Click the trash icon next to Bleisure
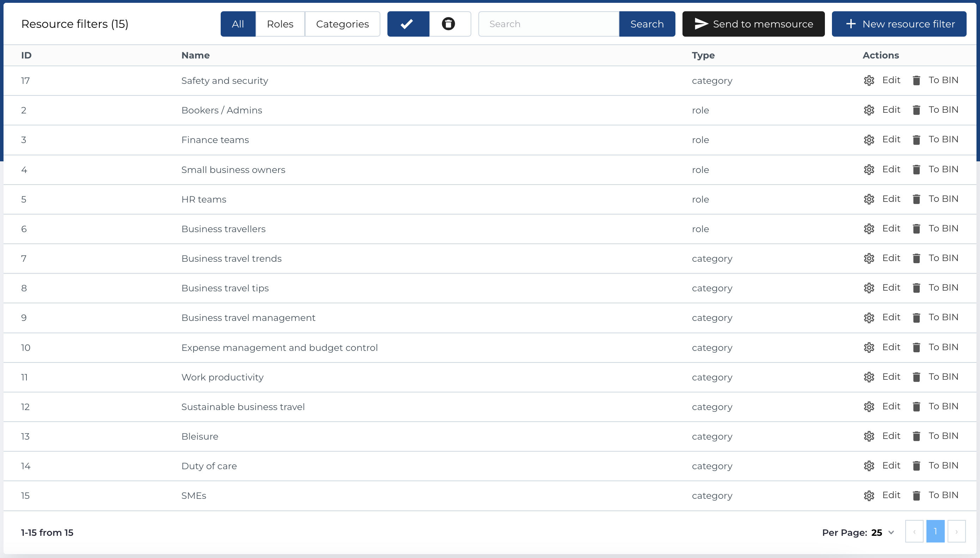This screenshot has width=980, height=558. pos(917,436)
